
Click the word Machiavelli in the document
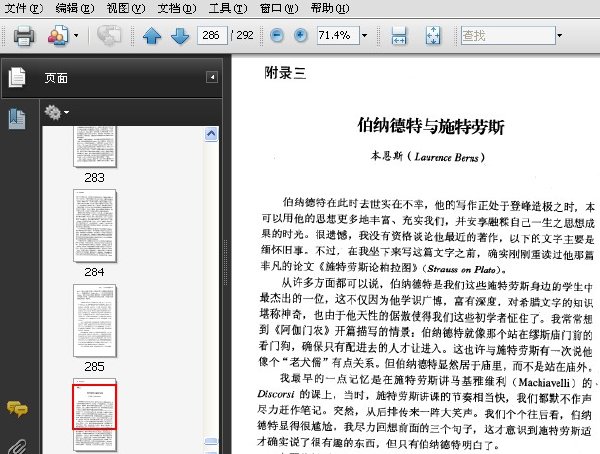tap(545, 382)
